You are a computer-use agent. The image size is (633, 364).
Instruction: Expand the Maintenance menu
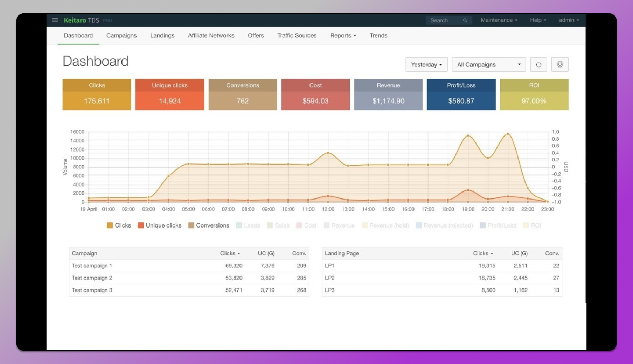[x=499, y=20]
